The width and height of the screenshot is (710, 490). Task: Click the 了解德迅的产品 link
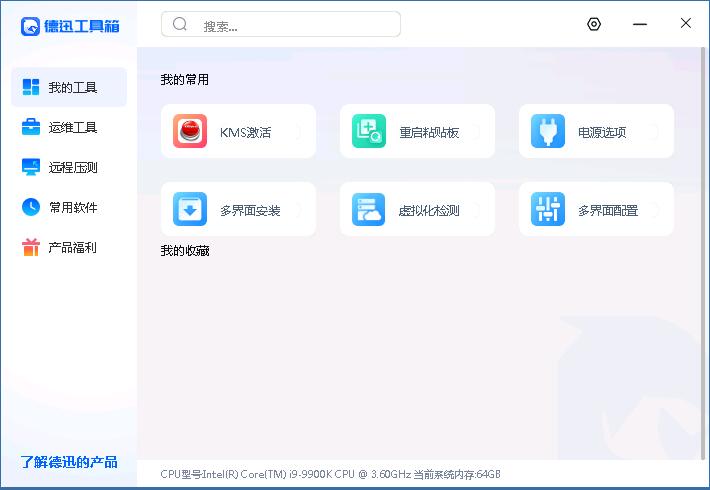click(69, 461)
